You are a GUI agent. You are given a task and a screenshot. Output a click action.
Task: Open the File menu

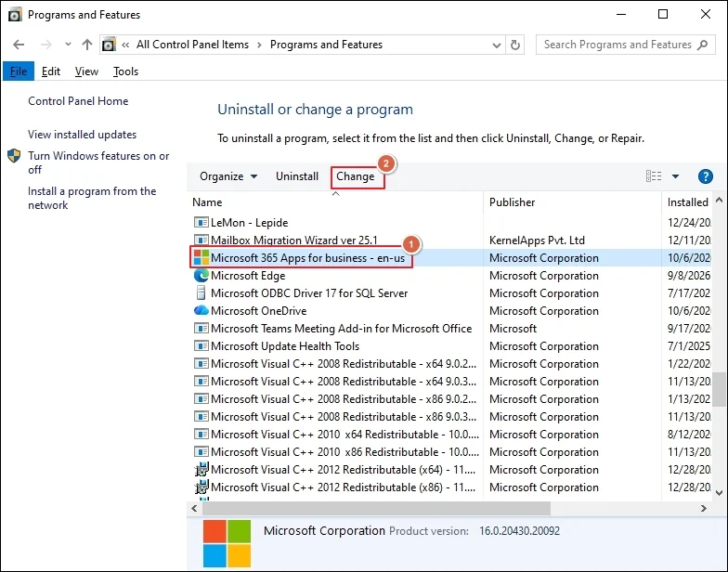coord(19,71)
